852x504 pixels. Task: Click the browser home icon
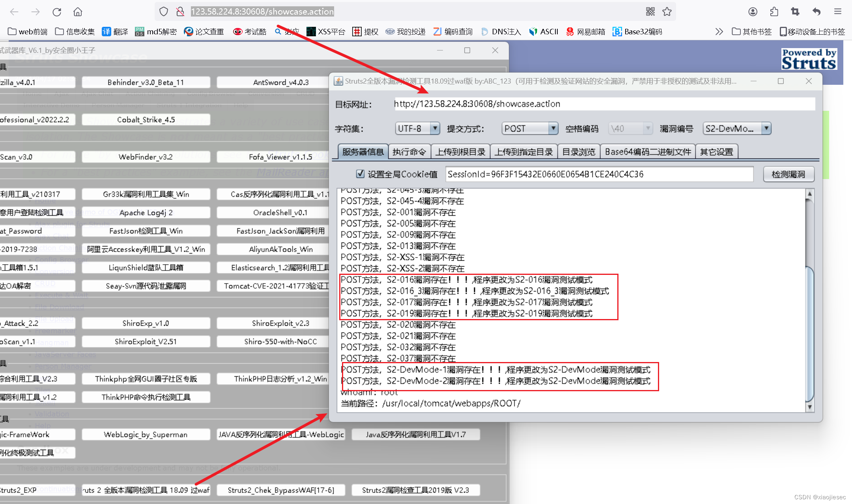(x=77, y=11)
